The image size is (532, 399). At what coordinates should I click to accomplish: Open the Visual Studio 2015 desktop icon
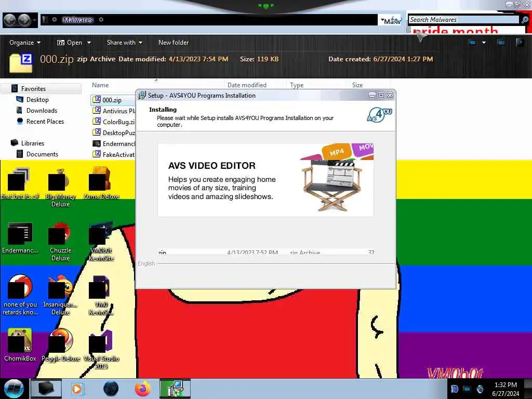101,350
